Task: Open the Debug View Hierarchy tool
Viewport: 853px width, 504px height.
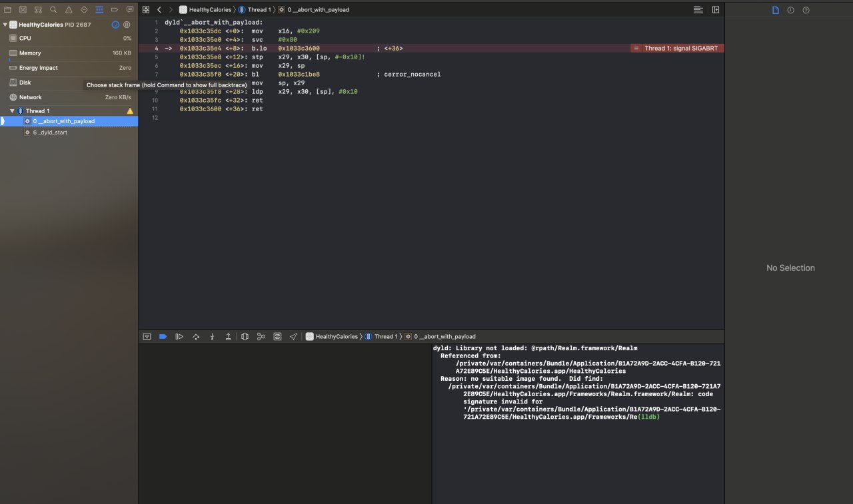Action: [x=245, y=337]
